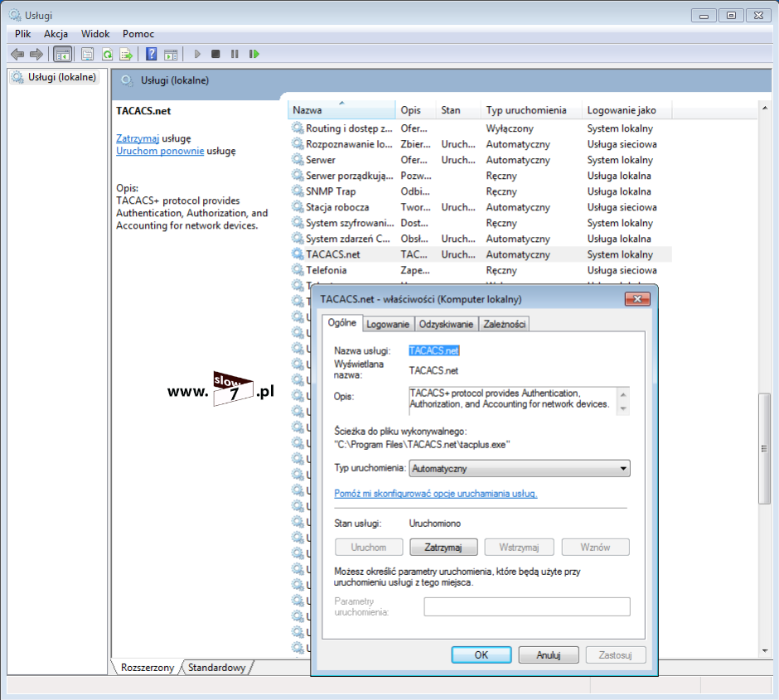This screenshot has height=700, width=779.
Task: Close the TACACS.net properties dialog
Action: click(637, 298)
